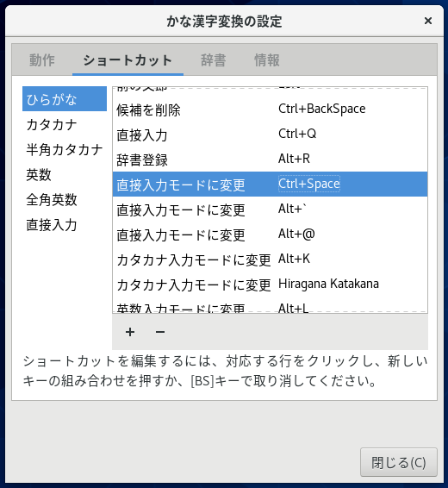448x488 pixels.
Task: Select the ショートカット tab
Action: (x=128, y=59)
